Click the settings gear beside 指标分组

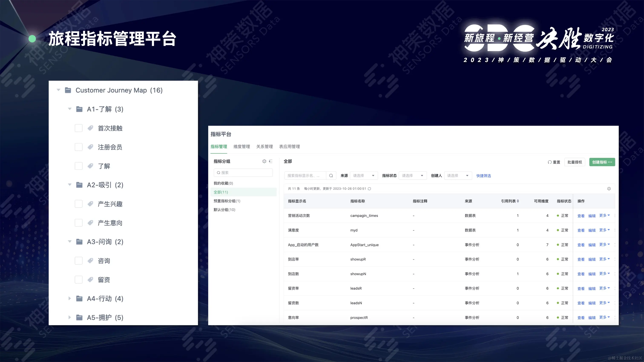point(264,161)
